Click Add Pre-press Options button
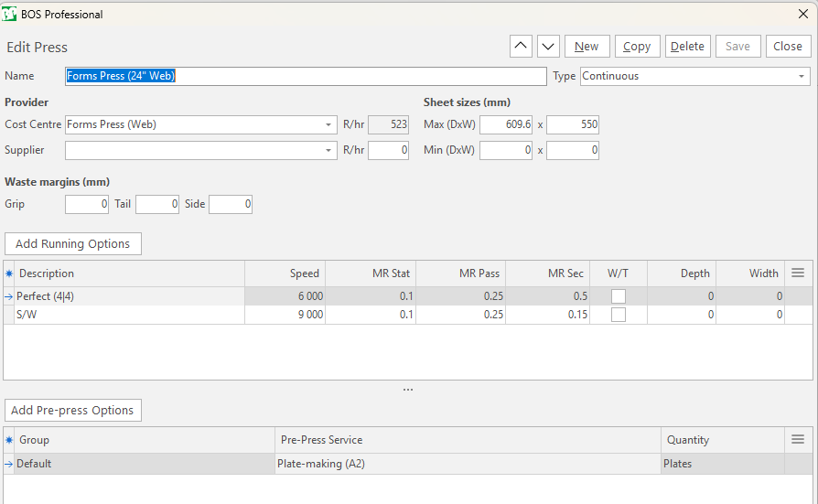This screenshot has height=504, width=818. coord(73,410)
